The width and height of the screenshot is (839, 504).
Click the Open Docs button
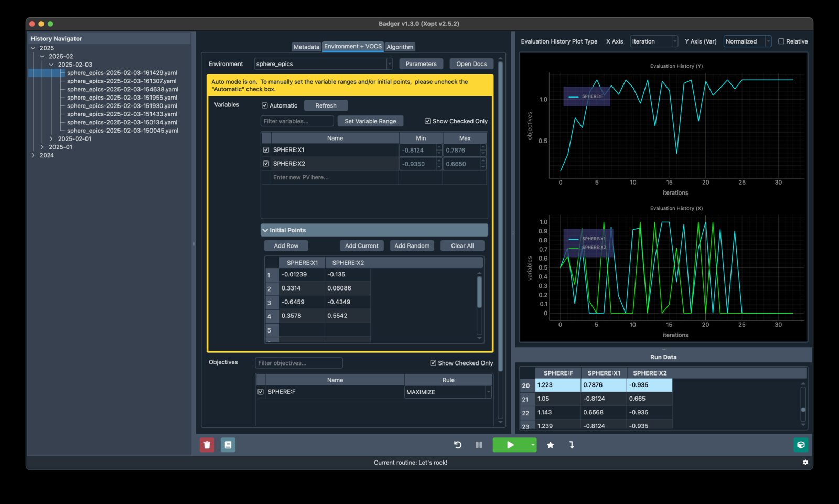click(x=471, y=64)
